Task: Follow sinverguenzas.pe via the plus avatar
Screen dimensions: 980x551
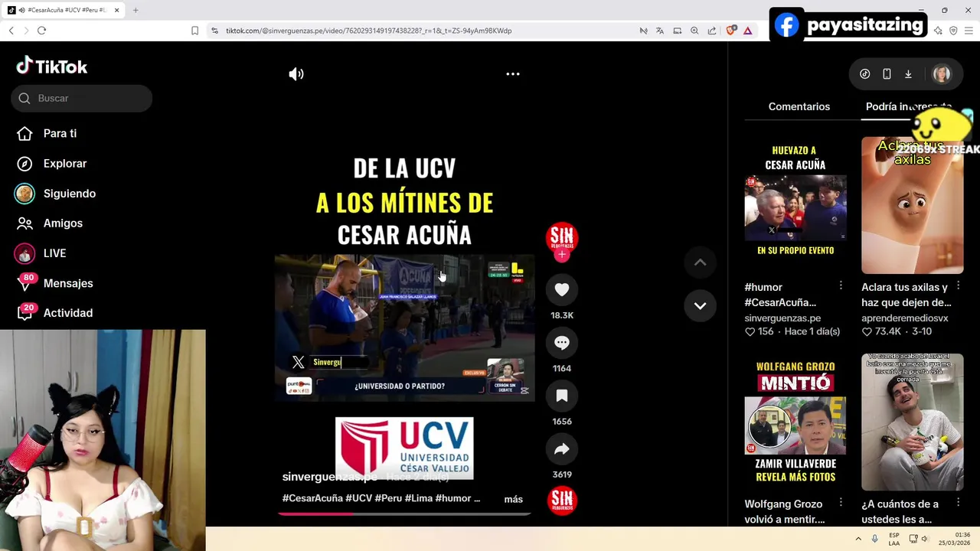Action: [562, 255]
